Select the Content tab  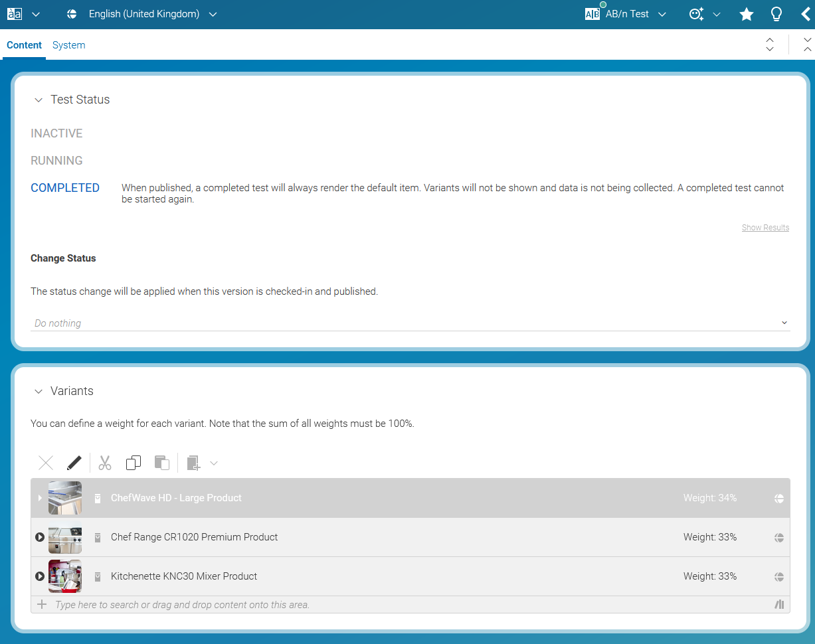click(24, 44)
